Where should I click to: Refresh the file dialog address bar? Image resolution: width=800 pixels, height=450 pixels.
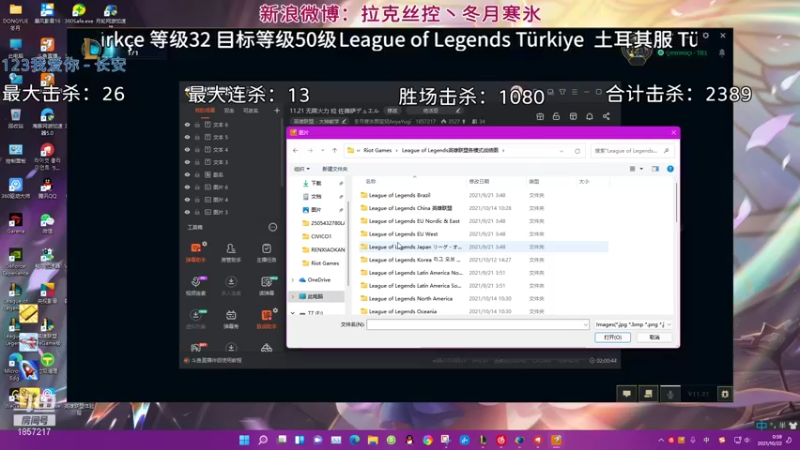(577, 151)
